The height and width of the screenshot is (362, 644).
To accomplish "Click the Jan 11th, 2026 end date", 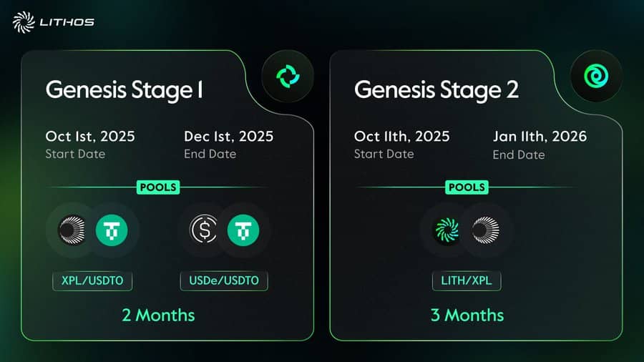I will pyautogui.click(x=538, y=136).
